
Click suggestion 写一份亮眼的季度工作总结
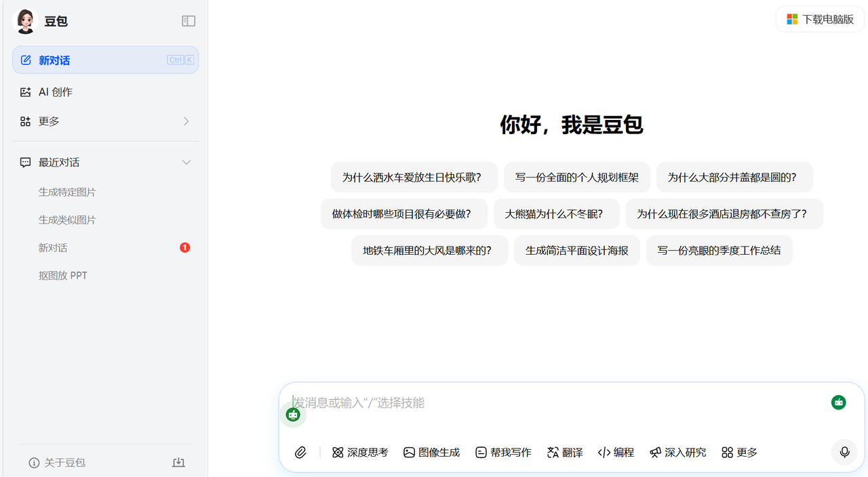point(719,251)
